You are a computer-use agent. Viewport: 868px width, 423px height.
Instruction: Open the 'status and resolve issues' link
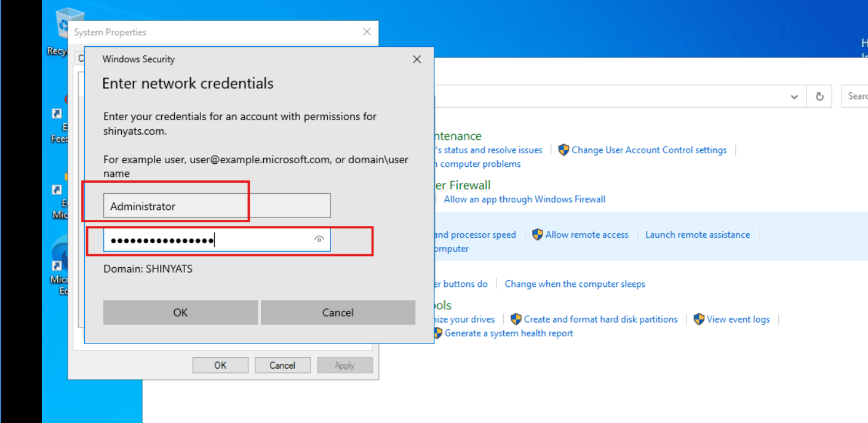tap(488, 150)
